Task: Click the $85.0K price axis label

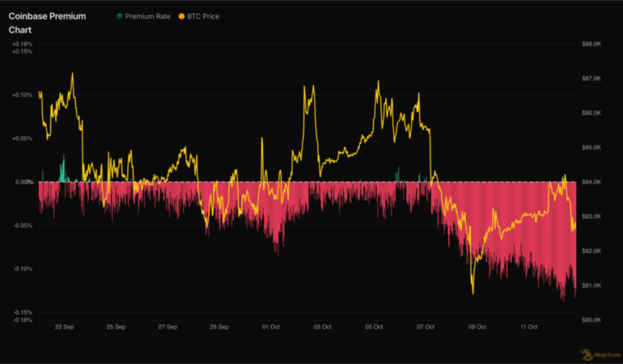Action: [591, 147]
